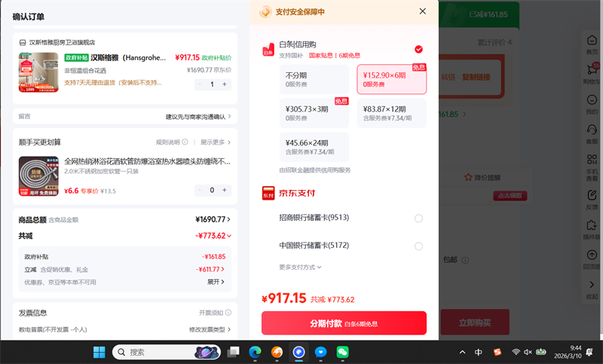Expand the discount details with 展开
Image resolution: width=603 pixels, height=364 pixels.
coord(216,282)
